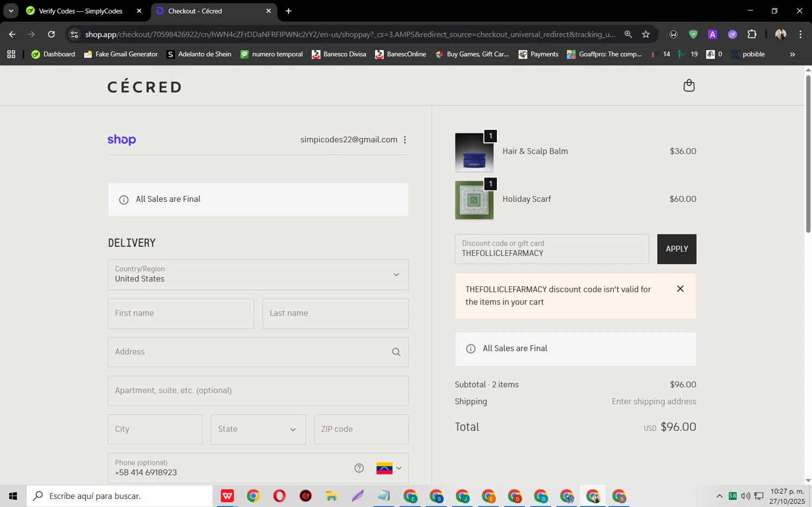
Task: Apply the discount code
Action: pos(677,249)
